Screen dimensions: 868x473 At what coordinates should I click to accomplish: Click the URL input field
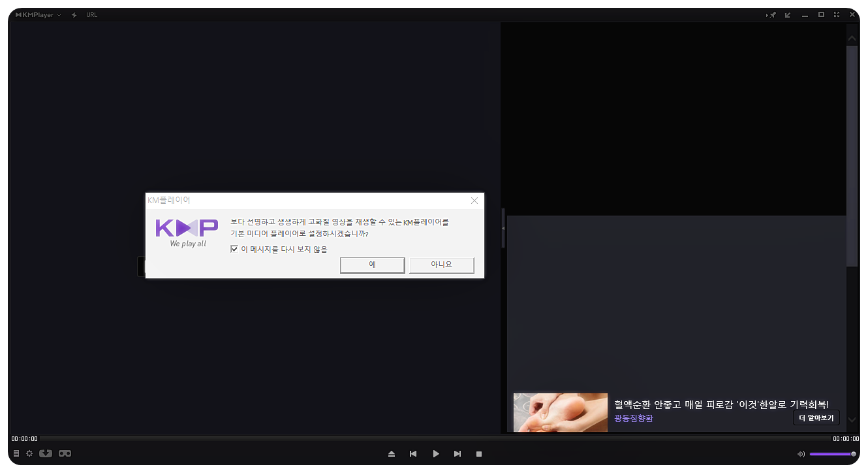click(92, 14)
